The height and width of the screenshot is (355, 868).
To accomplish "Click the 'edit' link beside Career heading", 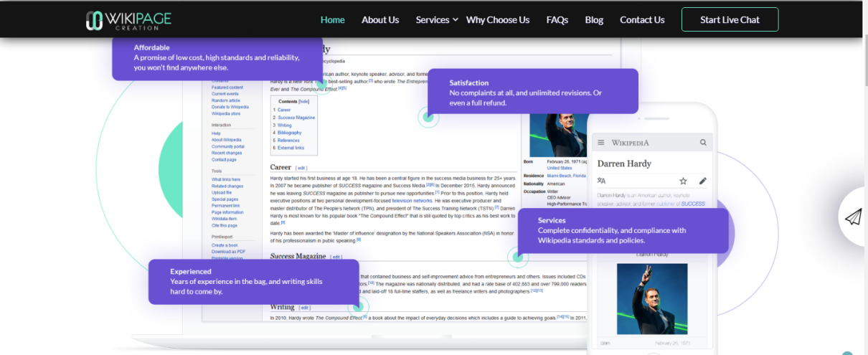I will pyautogui.click(x=301, y=168).
